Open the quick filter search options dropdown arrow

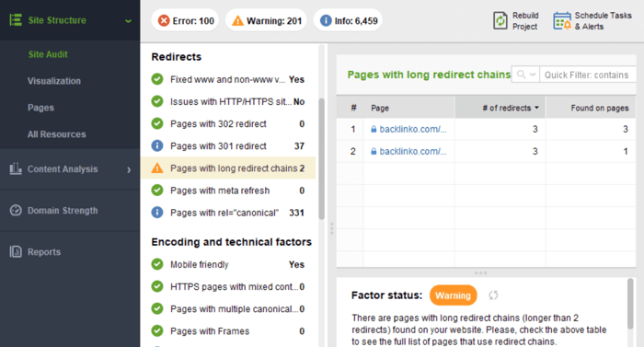[x=533, y=75]
